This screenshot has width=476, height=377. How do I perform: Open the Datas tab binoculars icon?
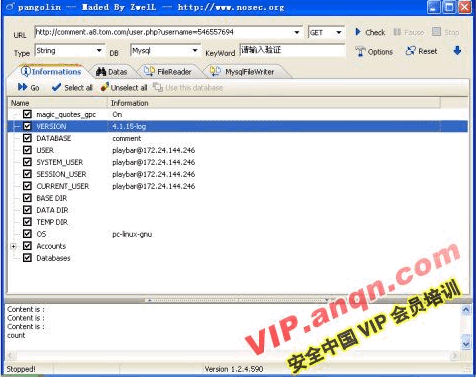tap(101, 72)
